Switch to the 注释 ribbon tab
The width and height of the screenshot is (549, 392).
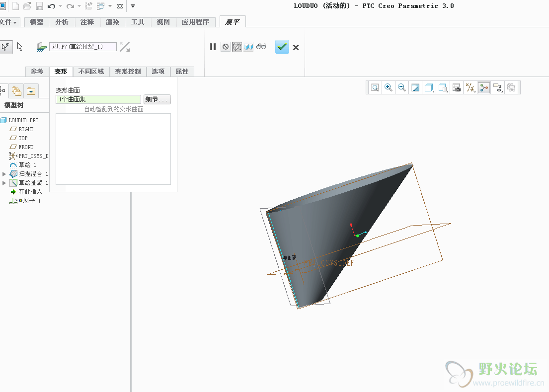pos(87,22)
